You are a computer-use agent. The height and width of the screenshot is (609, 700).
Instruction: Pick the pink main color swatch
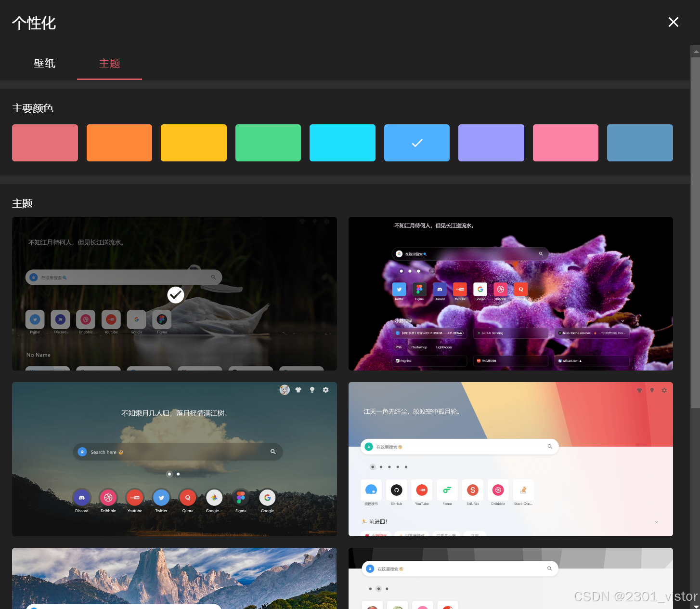pyautogui.click(x=566, y=143)
